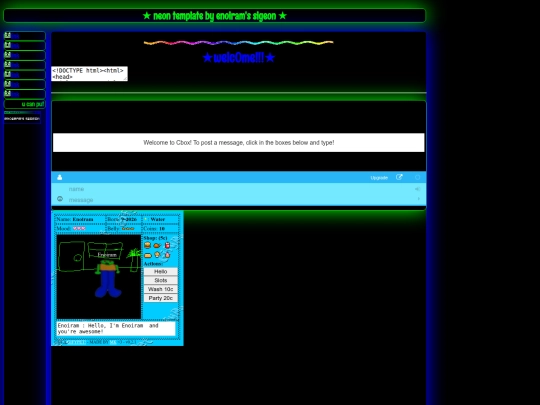Throw a Party for 20c
The height and width of the screenshot is (405, 540).
point(160,298)
